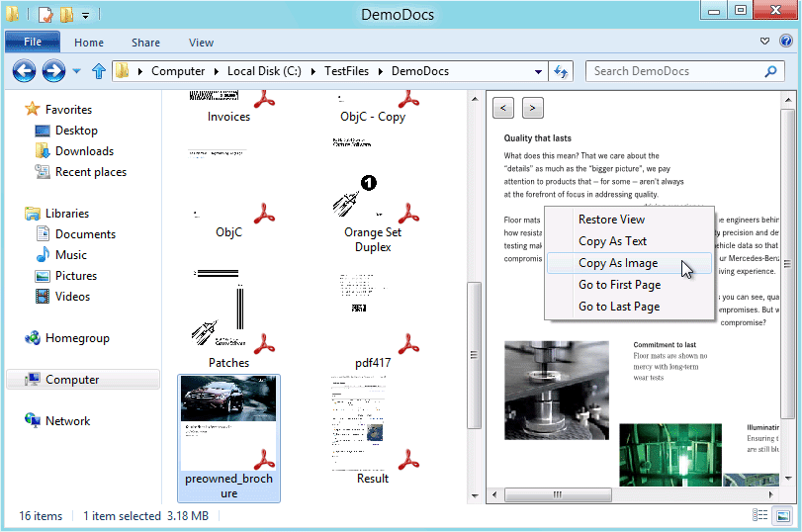
Task: Click file list vertical scrollbar thumb
Action: (x=474, y=354)
